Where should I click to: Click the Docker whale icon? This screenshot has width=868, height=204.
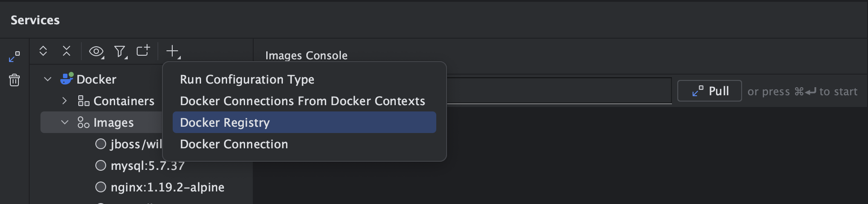point(67,79)
